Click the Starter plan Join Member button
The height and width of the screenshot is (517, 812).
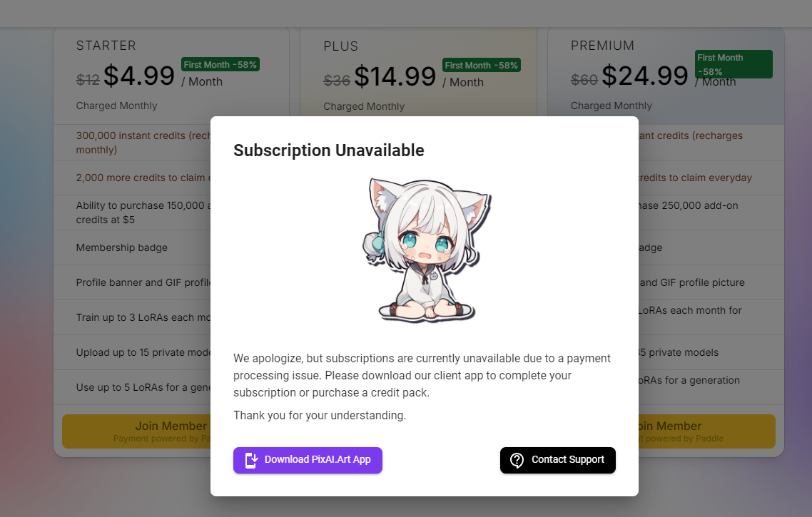click(x=137, y=431)
